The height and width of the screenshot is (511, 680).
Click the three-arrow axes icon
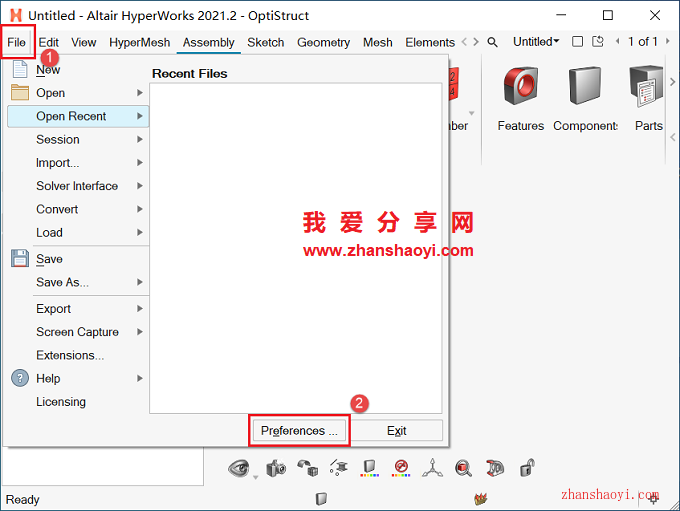click(432, 468)
